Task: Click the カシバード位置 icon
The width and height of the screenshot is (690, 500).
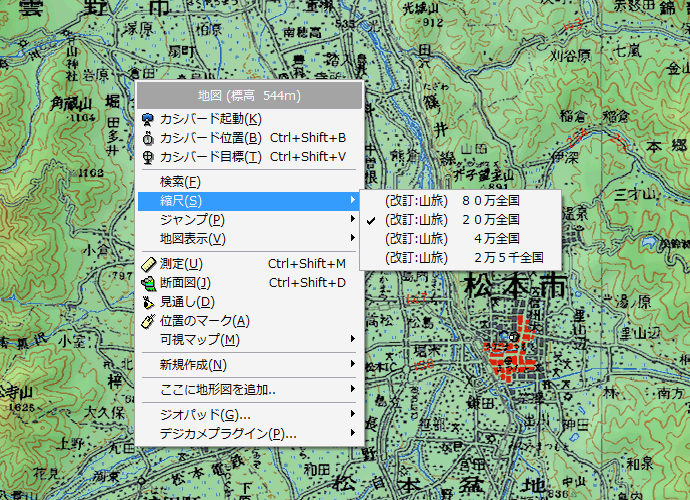Action: [x=148, y=138]
